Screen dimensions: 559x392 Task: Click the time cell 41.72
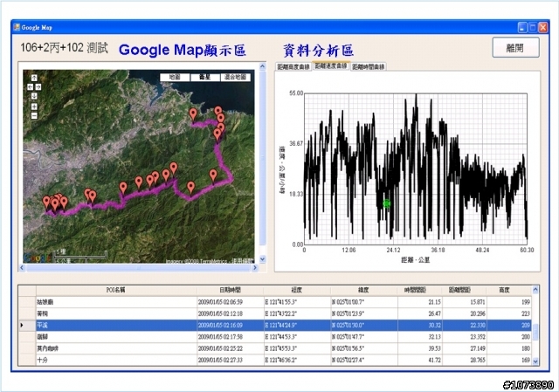click(419, 360)
